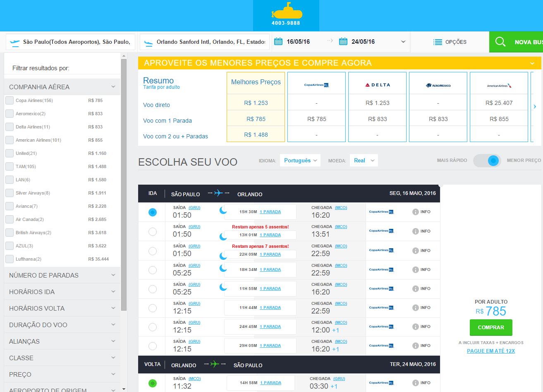Check the TAM filter checkbox
543x392 pixels.
tap(10, 166)
